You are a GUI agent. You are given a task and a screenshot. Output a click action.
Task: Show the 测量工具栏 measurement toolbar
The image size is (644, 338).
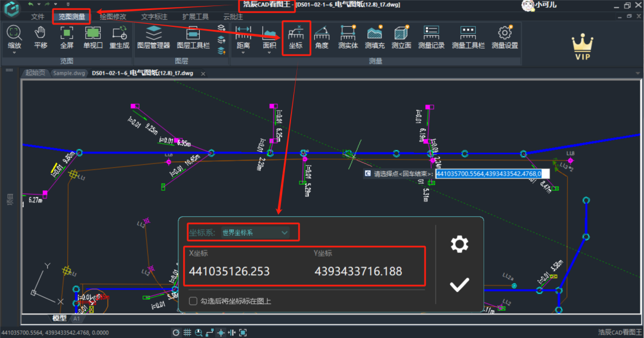(468, 38)
